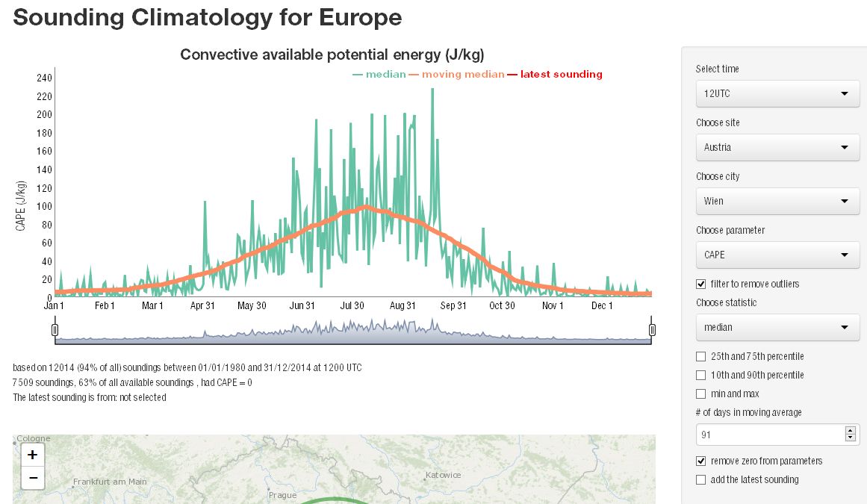Increase days in moving average stepper
The image size is (867, 504).
click(850, 431)
